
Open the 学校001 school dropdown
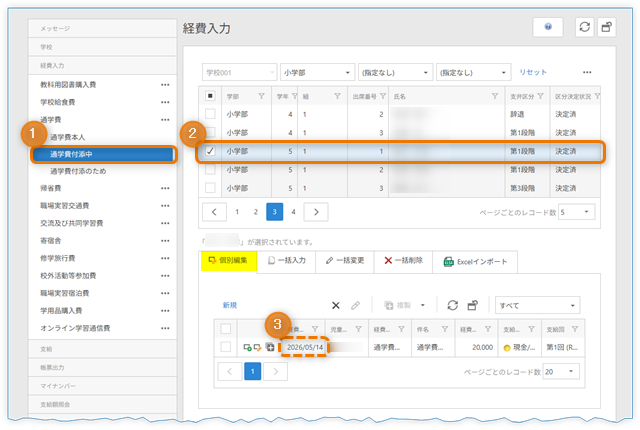(240, 72)
